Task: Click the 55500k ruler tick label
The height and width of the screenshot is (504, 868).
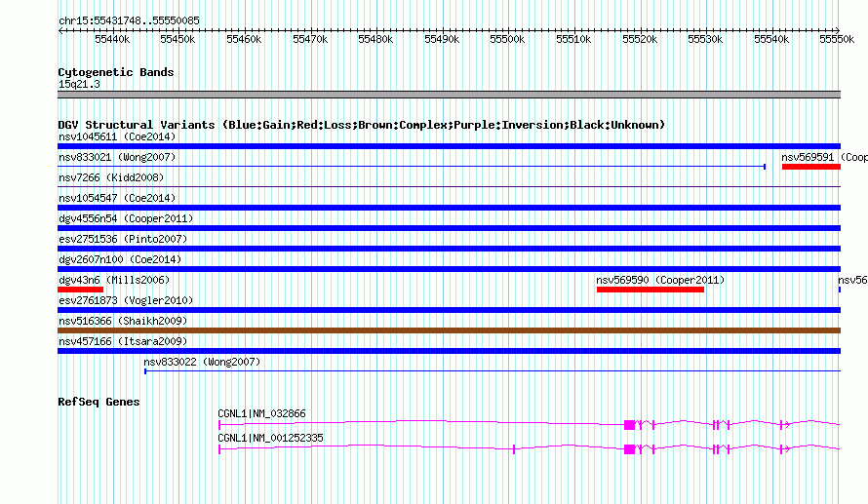Action: pos(507,39)
